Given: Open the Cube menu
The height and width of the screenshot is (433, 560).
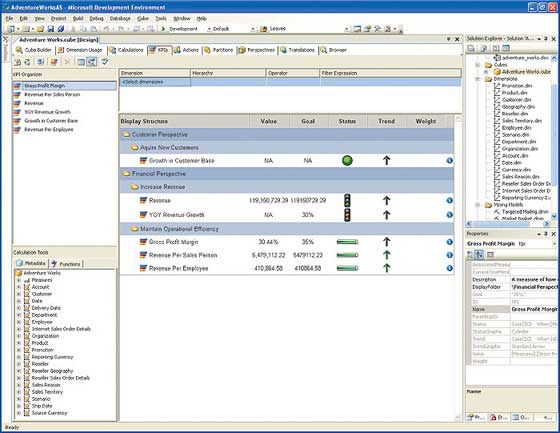Looking at the screenshot, I should [x=143, y=19].
